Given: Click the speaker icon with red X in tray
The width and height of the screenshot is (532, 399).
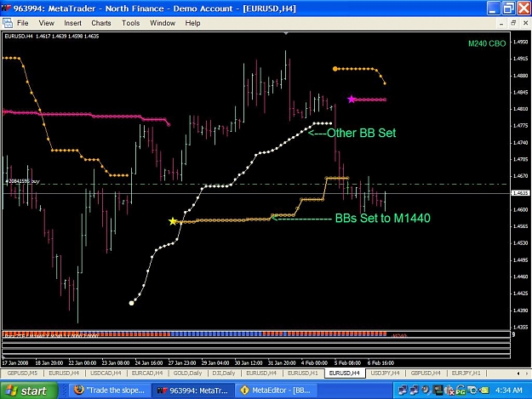Looking at the screenshot, I should 449,390.
